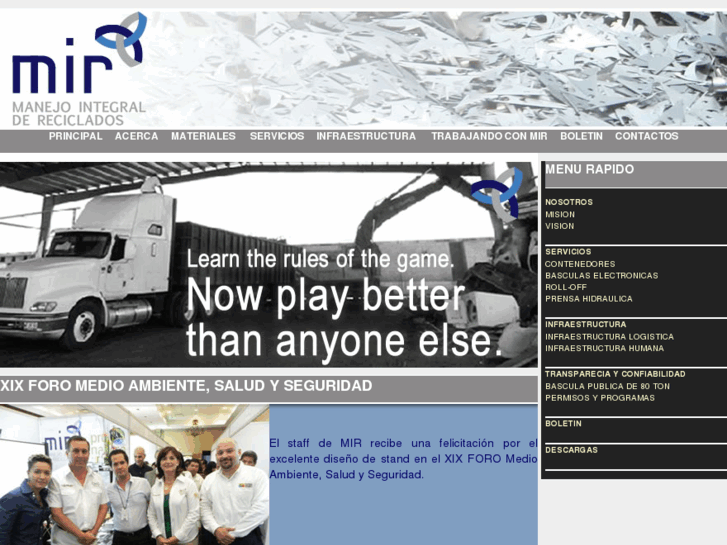
Task: Open DESCARGAS quick link
Action: point(571,450)
